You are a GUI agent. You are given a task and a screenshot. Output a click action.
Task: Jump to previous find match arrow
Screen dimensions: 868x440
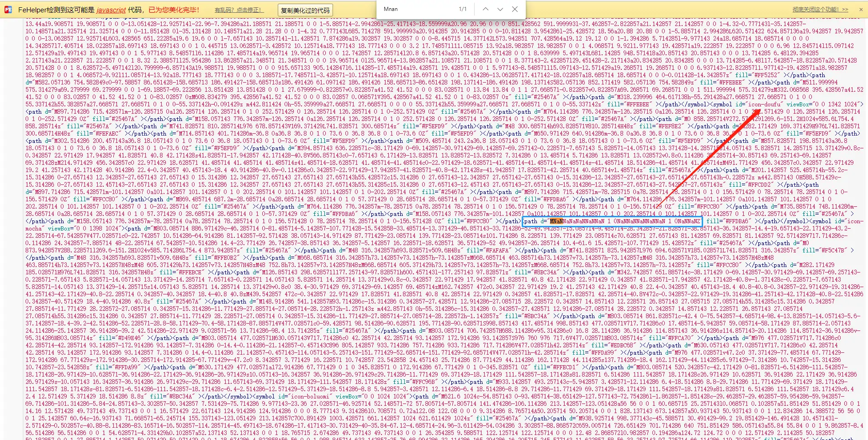[486, 9]
